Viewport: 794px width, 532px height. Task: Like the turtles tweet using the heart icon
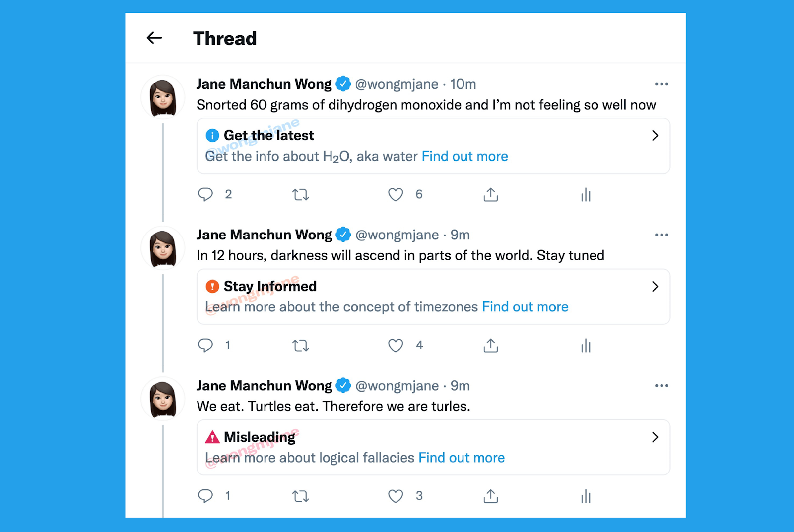tap(396, 496)
